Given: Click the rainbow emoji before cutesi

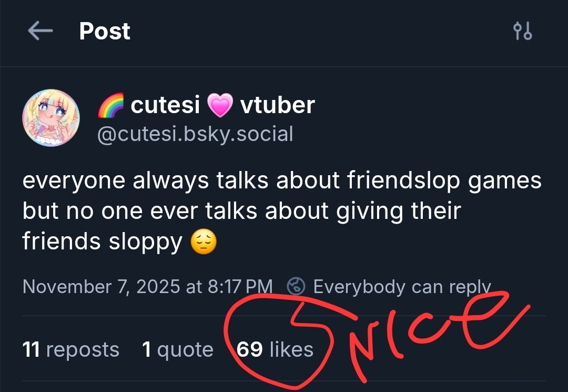Looking at the screenshot, I should tap(111, 105).
